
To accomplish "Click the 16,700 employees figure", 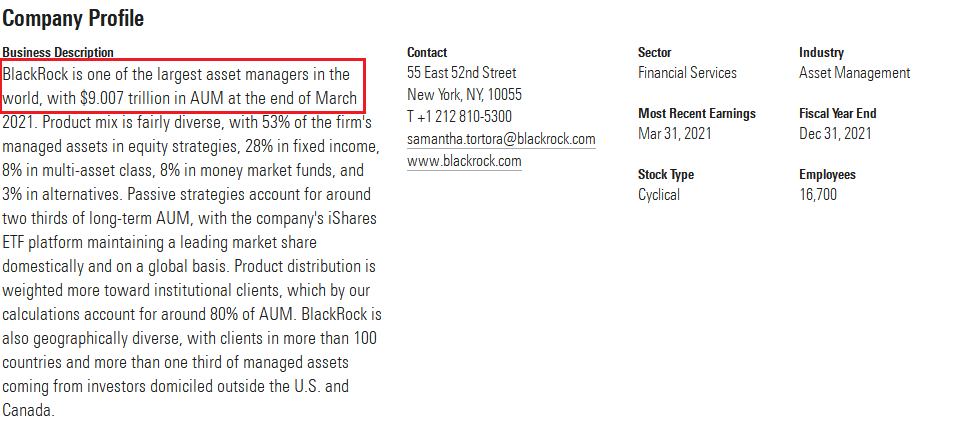I will coord(818,195).
